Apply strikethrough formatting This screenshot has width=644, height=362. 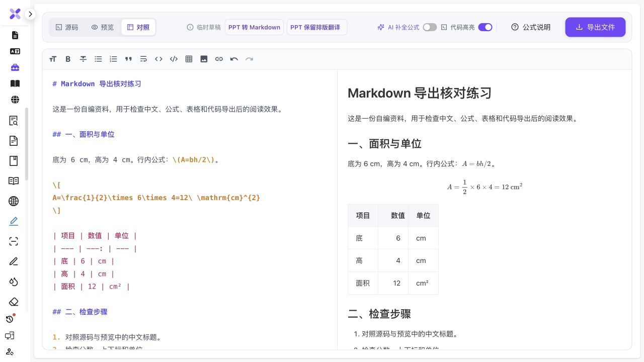[x=83, y=59]
